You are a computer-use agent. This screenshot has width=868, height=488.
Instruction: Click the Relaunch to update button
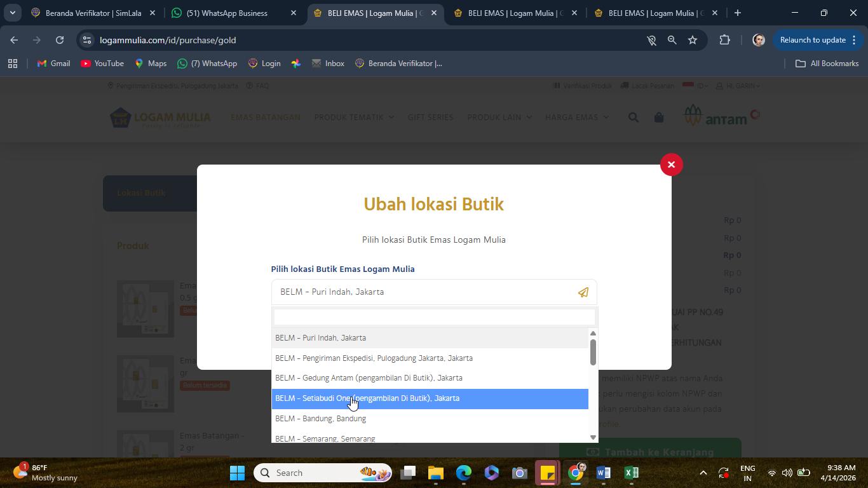(812, 40)
